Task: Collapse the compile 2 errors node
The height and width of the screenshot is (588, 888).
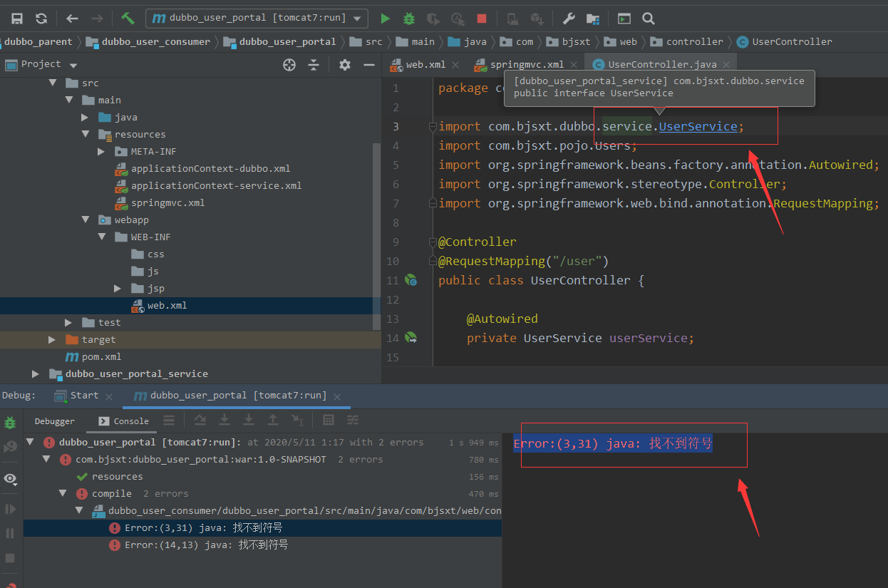Action: pos(63,493)
